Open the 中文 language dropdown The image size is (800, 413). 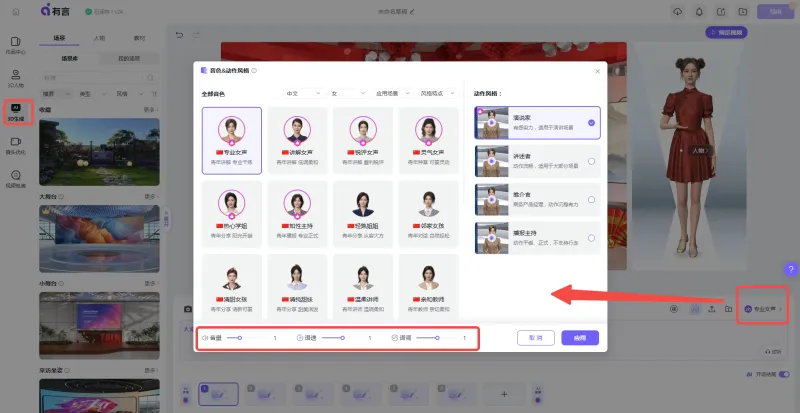point(303,93)
